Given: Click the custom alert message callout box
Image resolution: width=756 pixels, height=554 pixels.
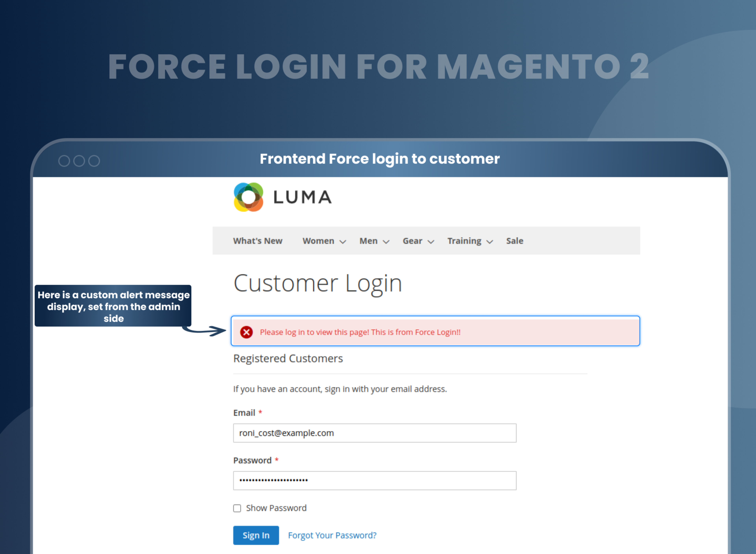Looking at the screenshot, I should (x=113, y=306).
